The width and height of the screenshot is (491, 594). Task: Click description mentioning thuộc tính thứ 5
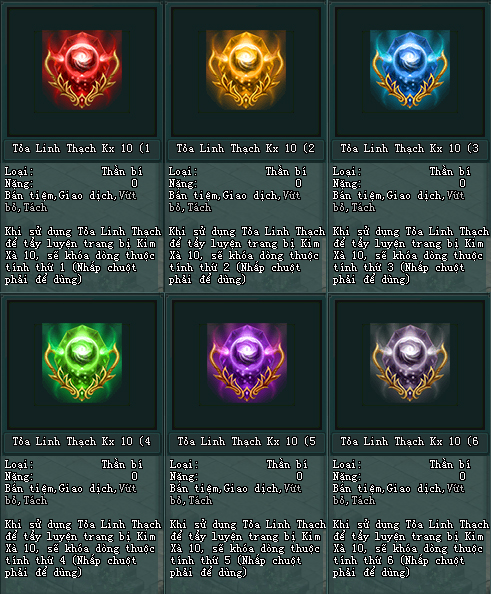pyautogui.click(x=247, y=548)
